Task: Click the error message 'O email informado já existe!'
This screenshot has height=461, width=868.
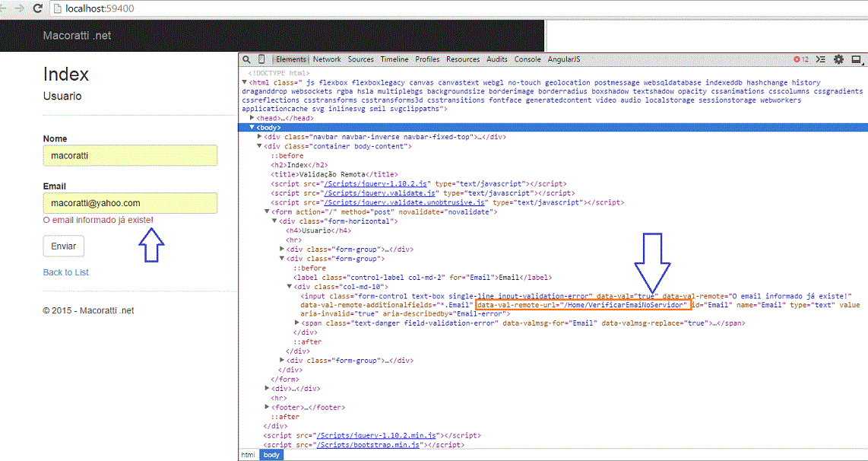Action: point(98,220)
